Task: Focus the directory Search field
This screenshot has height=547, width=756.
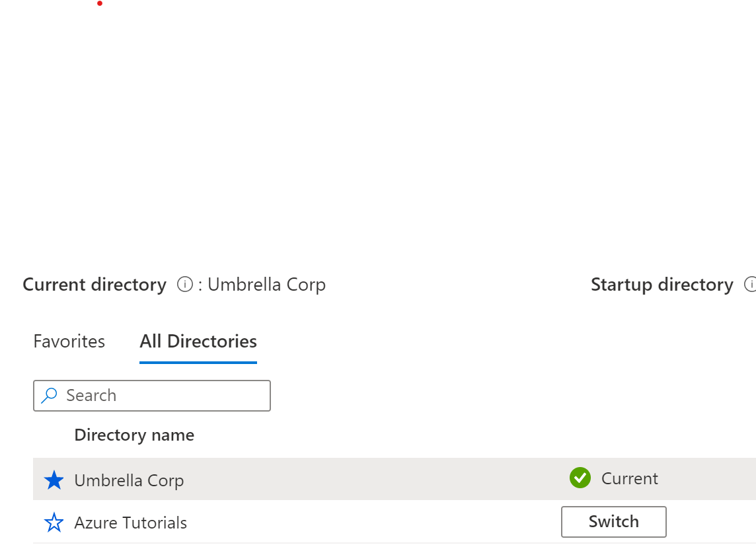Action: pyautogui.click(x=152, y=396)
